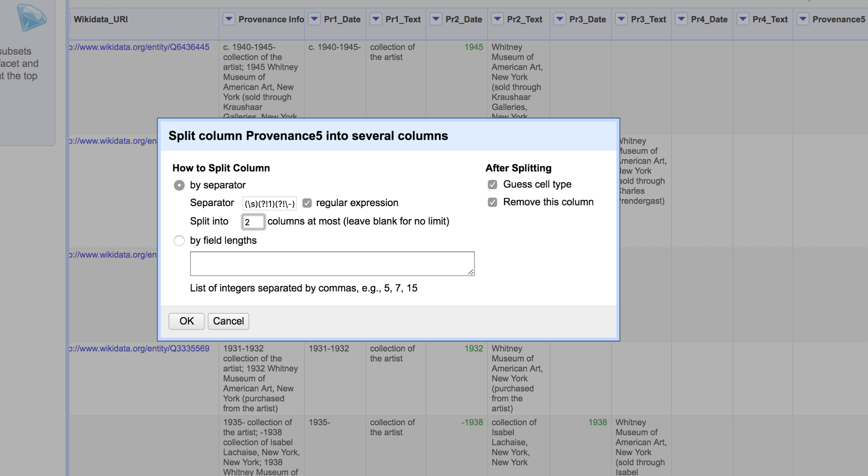Focus the Separator regex input field
This screenshot has height=476, width=868.
[269, 203]
